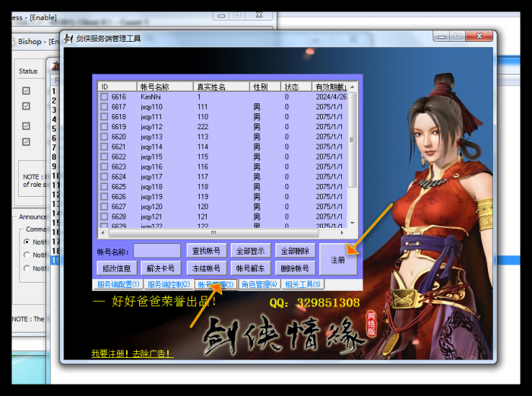Select account name jxqy115
532x396 pixels.
click(152, 157)
